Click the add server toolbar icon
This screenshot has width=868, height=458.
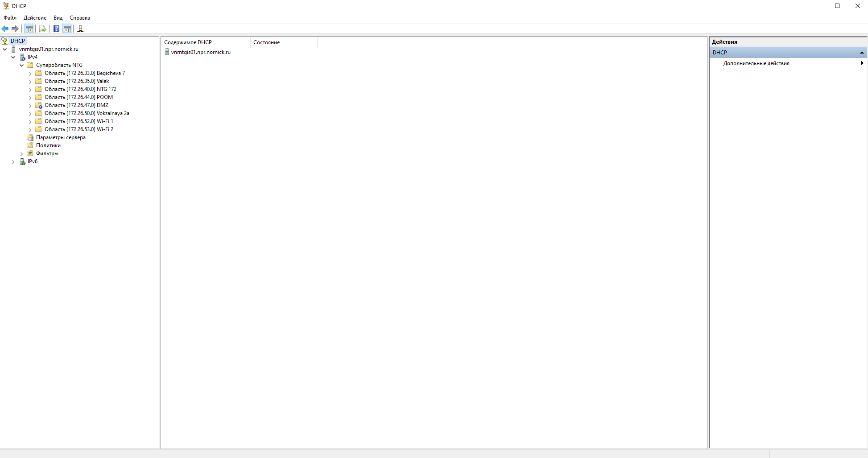coord(81,29)
